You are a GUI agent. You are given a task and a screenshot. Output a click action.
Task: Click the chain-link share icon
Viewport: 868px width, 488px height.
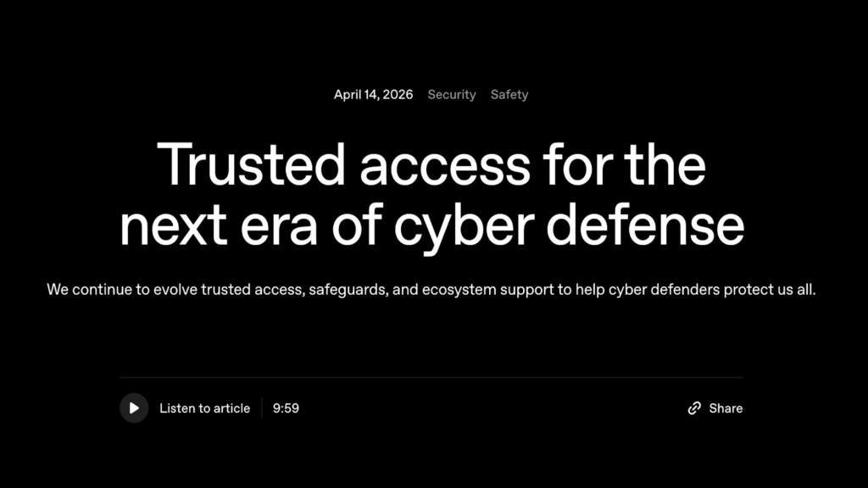(694, 408)
